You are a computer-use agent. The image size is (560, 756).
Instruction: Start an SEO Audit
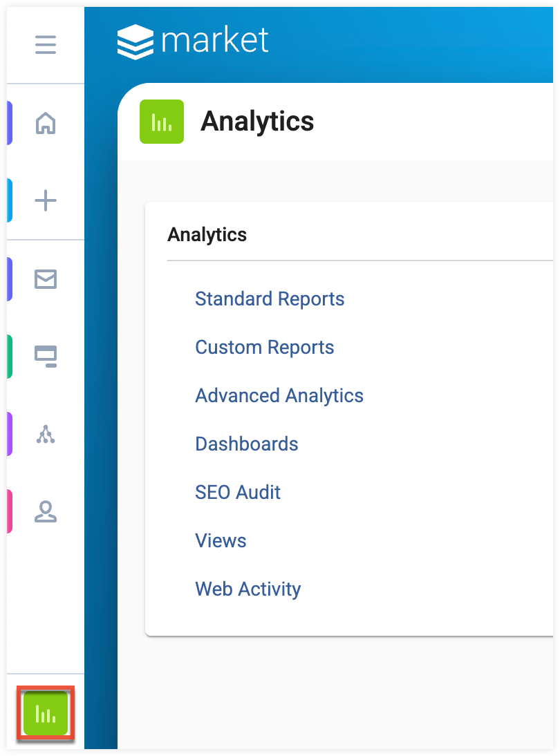click(238, 492)
